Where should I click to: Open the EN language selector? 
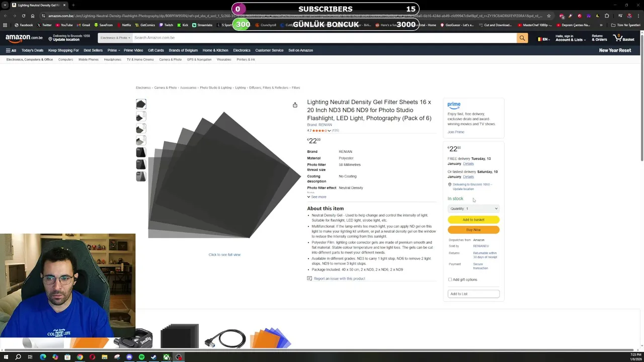coord(543,39)
